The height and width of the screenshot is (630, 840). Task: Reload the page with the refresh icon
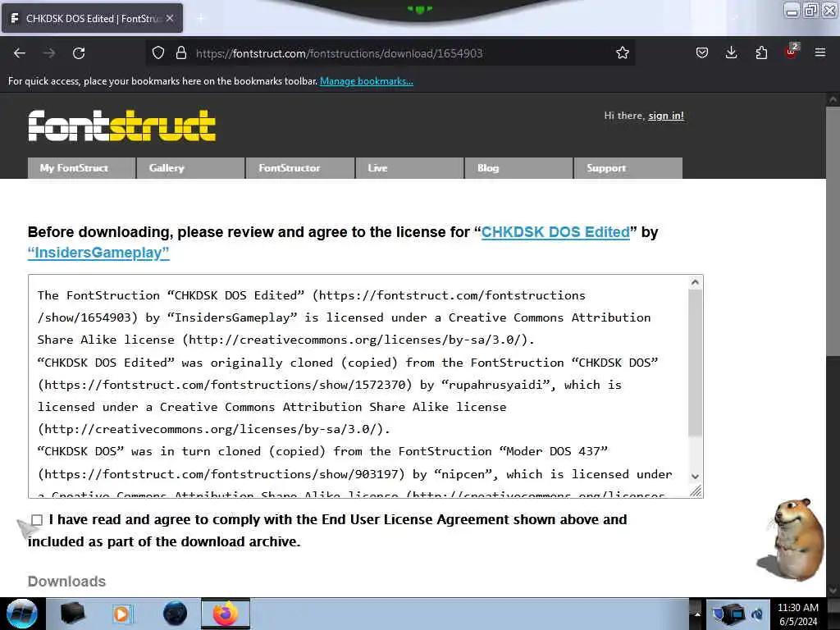point(79,53)
